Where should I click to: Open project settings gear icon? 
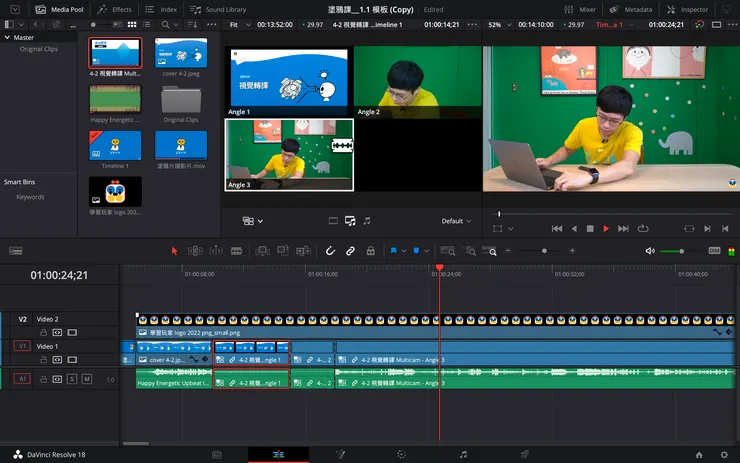click(724, 454)
